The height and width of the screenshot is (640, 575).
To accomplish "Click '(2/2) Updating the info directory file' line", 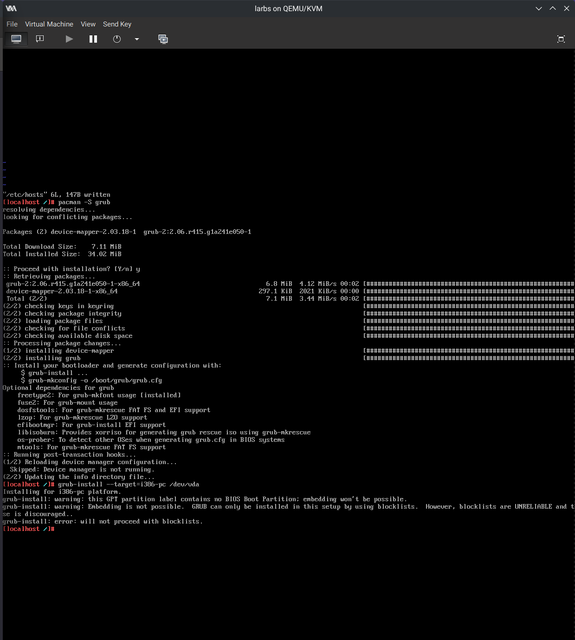I will point(79,477).
